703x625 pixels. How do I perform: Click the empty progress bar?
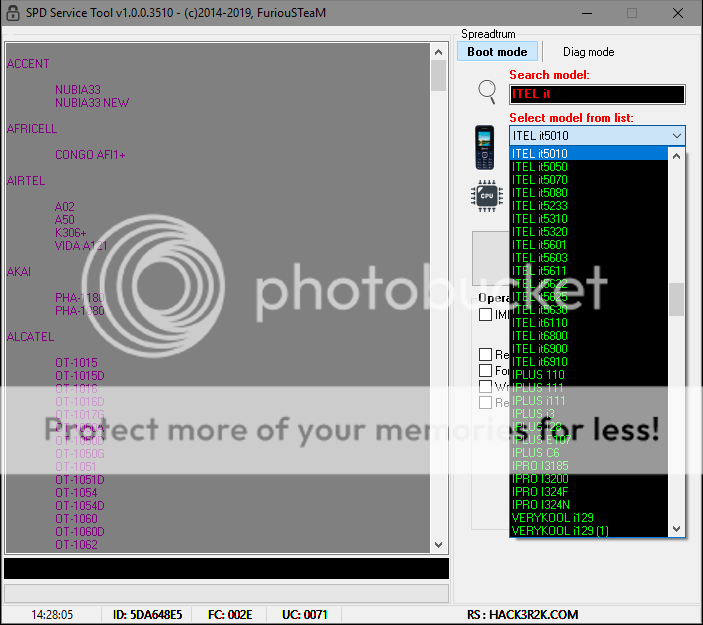coord(226,593)
